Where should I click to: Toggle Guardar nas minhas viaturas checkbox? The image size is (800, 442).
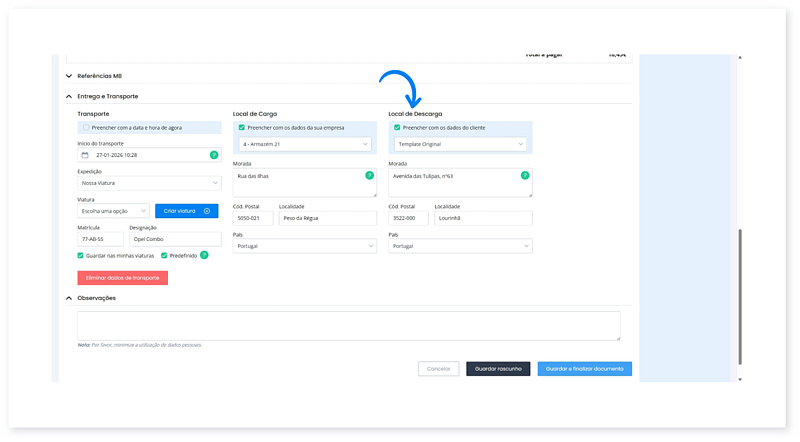pyautogui.click(x=81, y=255)
